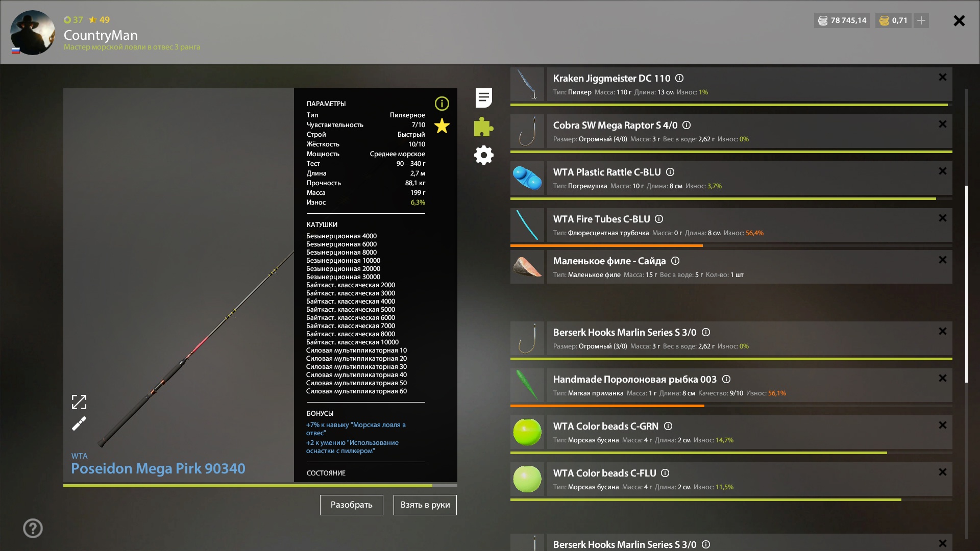The width and height of the screenshot is (980, 551).
Task: Click the level 37 indicator
Action: (x=73, y=20)
